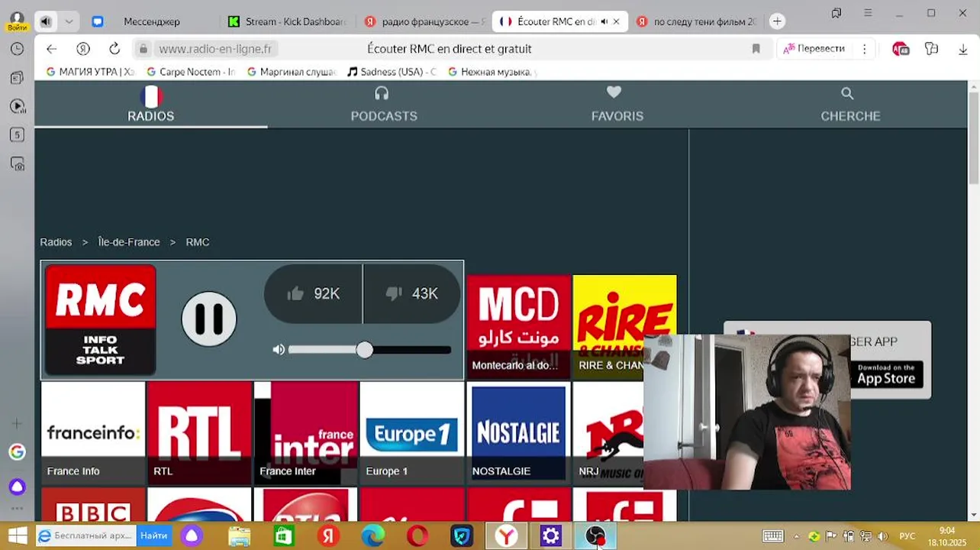The image size is (980, 550).
Task: Go back with the browser back arrow
Action: [51, 49]
